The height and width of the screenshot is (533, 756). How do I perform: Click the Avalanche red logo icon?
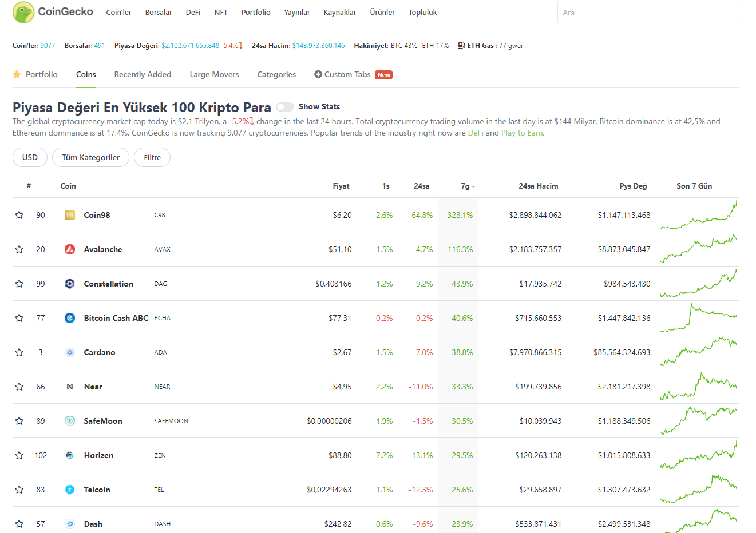(x=70, y=249)
